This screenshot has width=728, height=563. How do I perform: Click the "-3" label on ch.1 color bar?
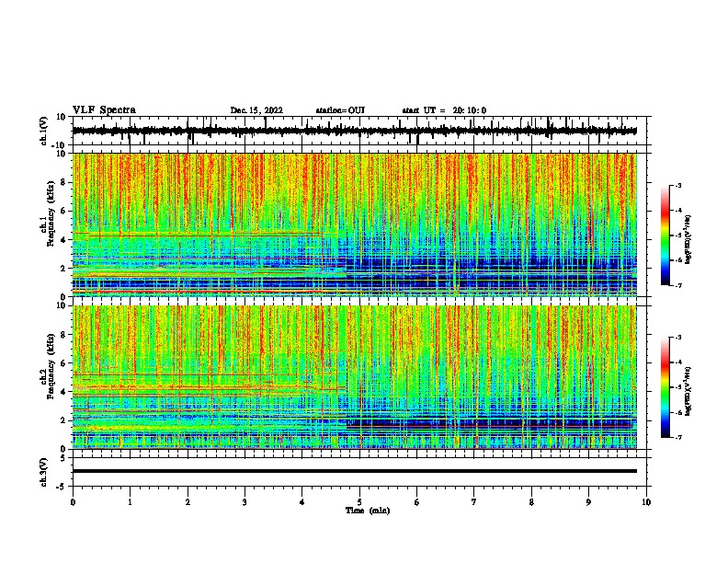(678, 185)
